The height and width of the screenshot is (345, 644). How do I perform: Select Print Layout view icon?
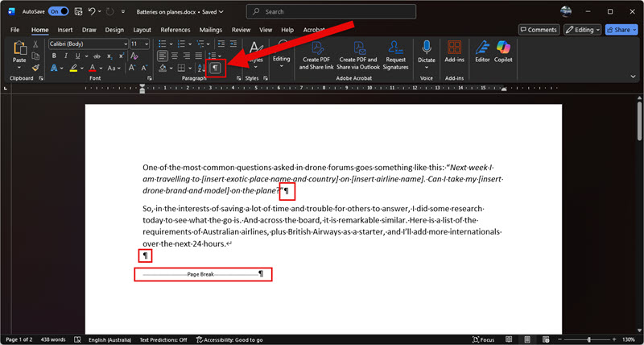[x=527, y=339]
